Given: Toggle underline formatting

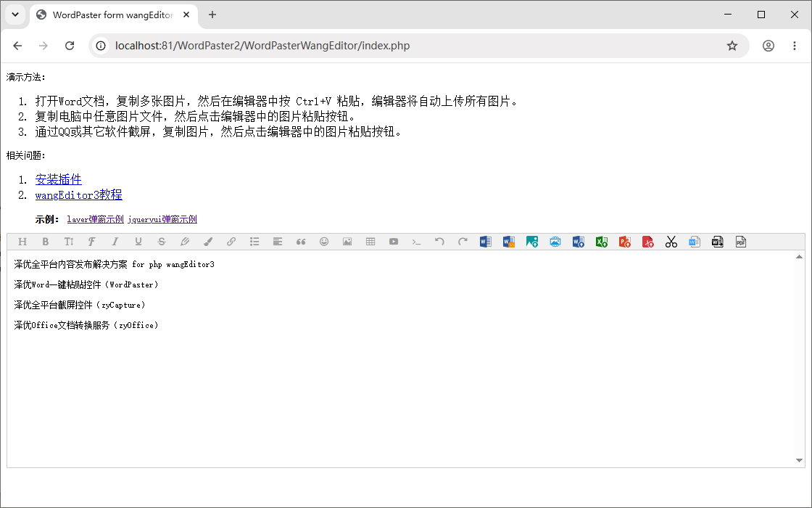Looking at the screenshot, I should tap(138, 242).
